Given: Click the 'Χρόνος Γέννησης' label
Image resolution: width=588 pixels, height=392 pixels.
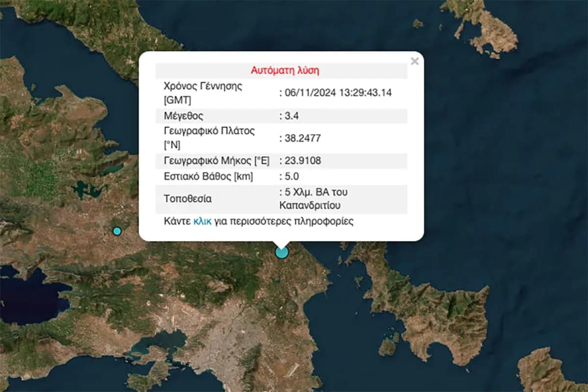Looking at the screenshot, I should pyautogui.click(x=203, y=86).
